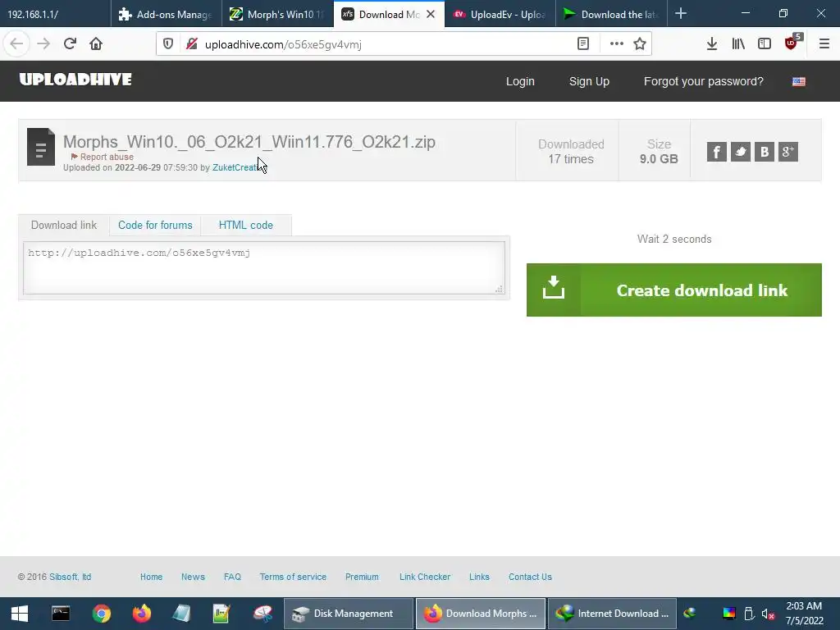Open Firefox hamburger menu

click(824, 44)
